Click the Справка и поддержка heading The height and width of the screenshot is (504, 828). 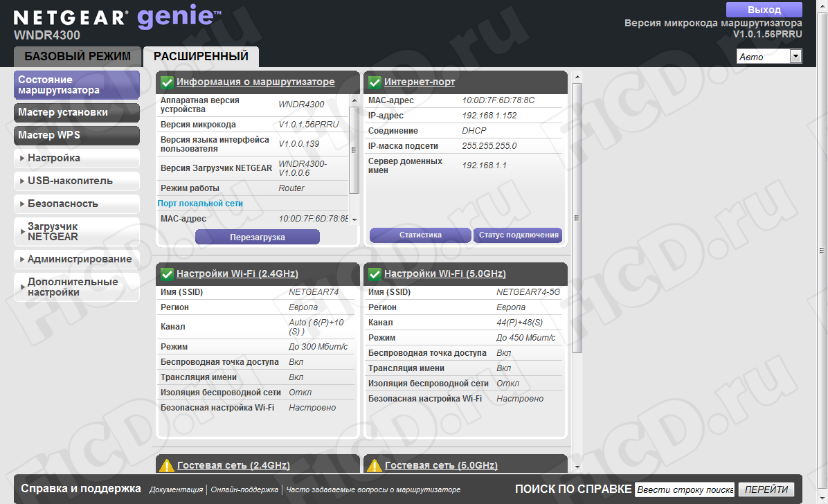(x=81, y=489)
